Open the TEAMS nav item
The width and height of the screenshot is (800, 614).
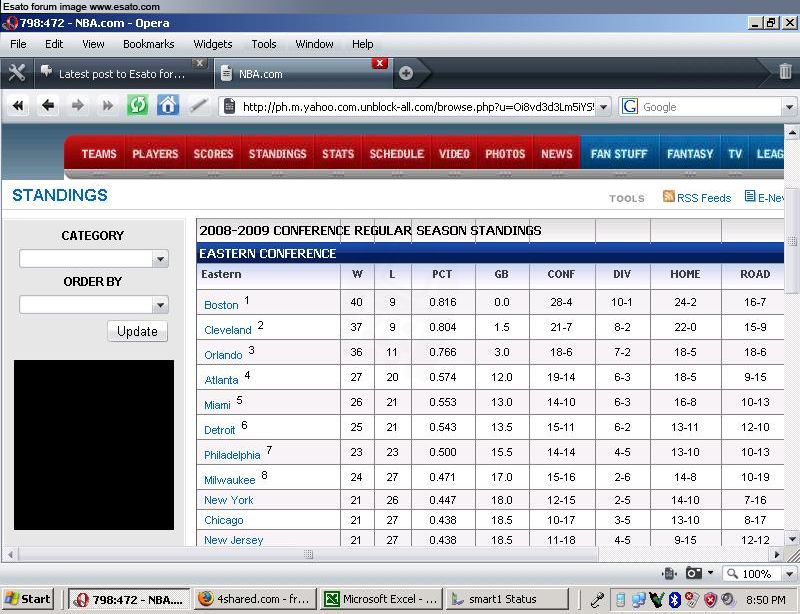[99, 154]
